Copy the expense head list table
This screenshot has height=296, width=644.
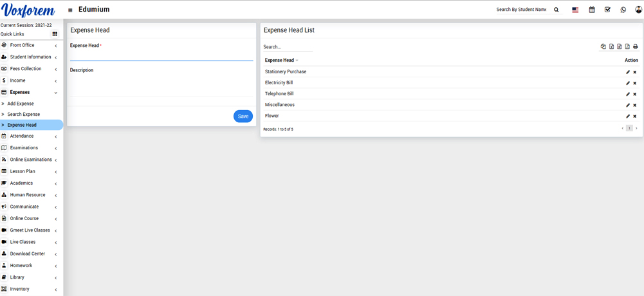click(603, 47)
